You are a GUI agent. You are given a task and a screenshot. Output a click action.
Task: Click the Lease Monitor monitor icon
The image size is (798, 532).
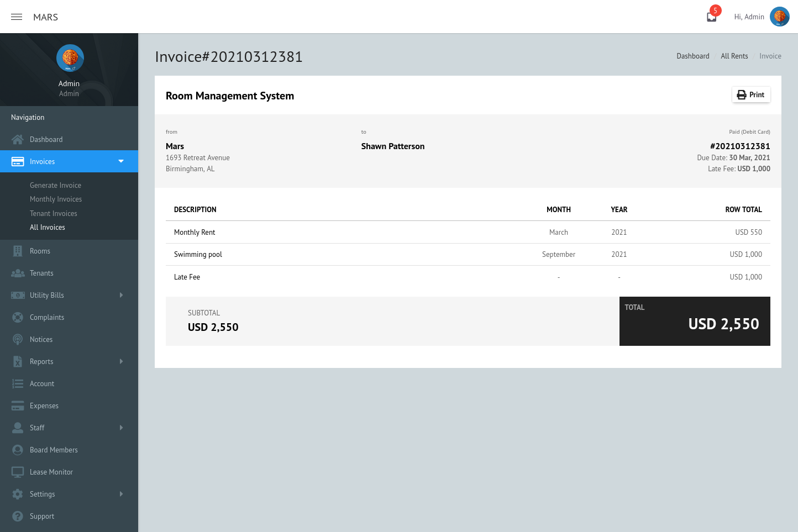[18, 472]
